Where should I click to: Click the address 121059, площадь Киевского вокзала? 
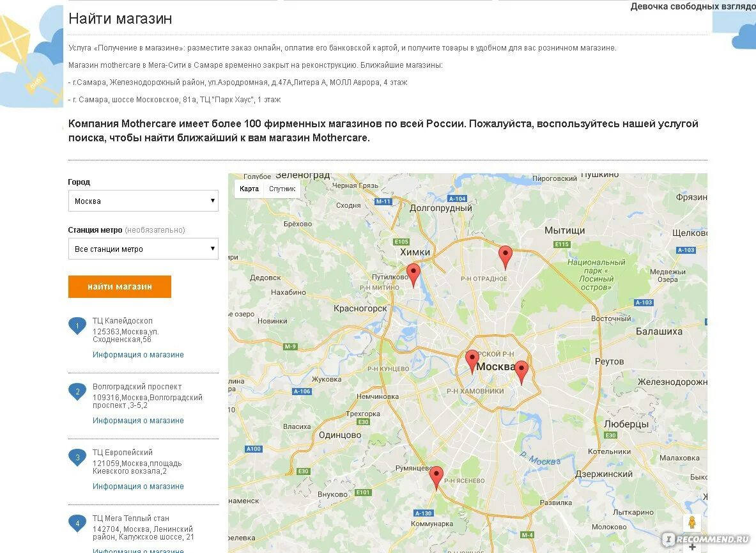point(137,467)
